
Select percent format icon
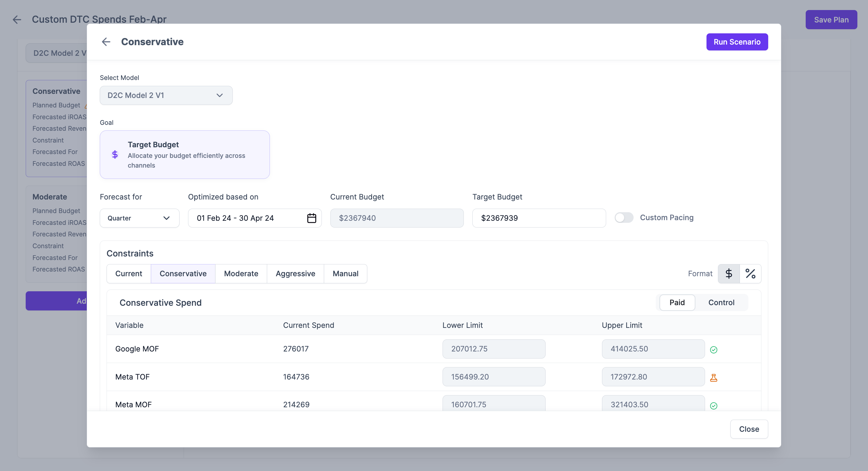[x=750, y=274]
